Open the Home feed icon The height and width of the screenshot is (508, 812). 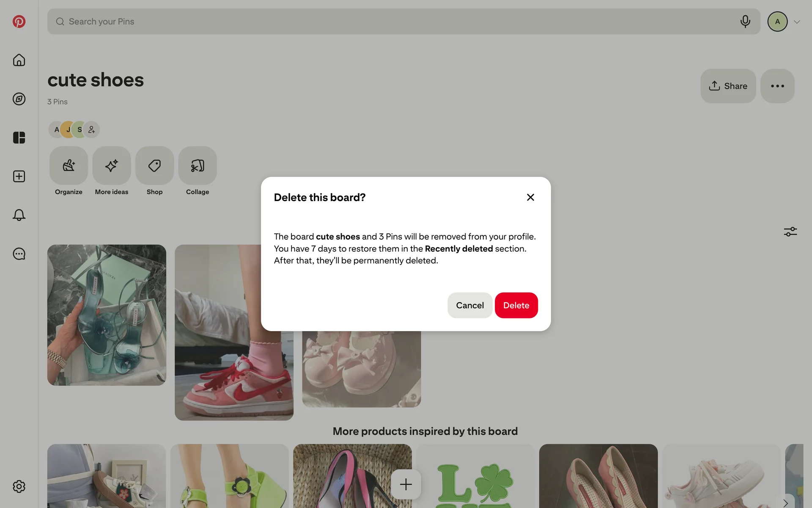[x=19, y=60]
